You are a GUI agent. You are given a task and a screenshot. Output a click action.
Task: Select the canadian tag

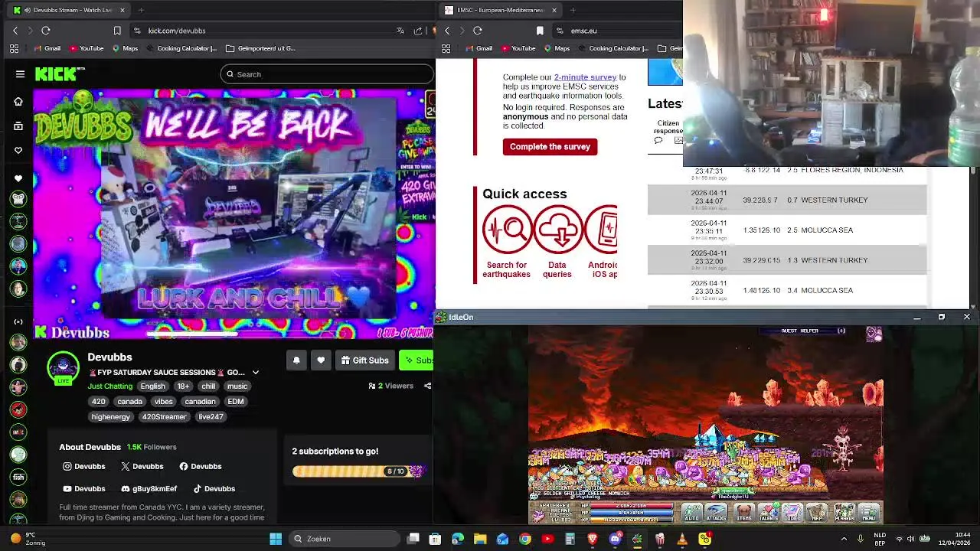tap(200, 401)
